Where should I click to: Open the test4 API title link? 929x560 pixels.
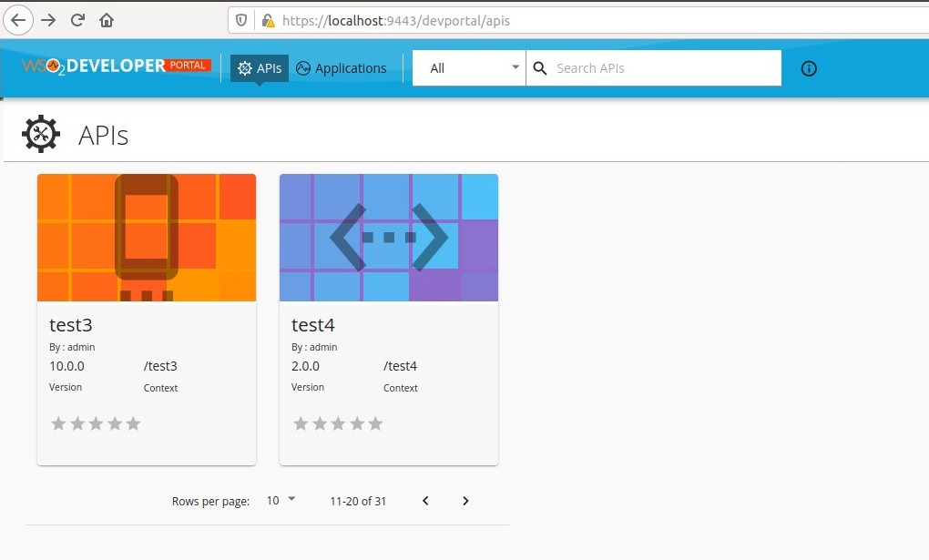[313, 325]
